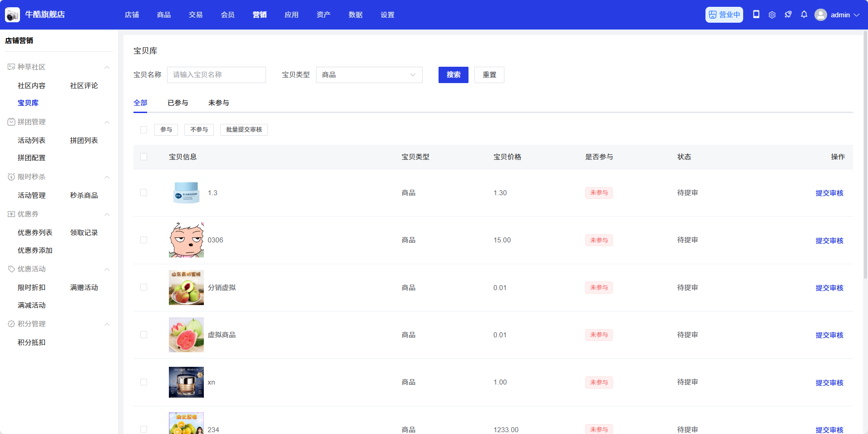This screenshot has width=868, height=434.
Task: Collapse the 拼团管理 sidebar group
Action: tap(107, 122)
